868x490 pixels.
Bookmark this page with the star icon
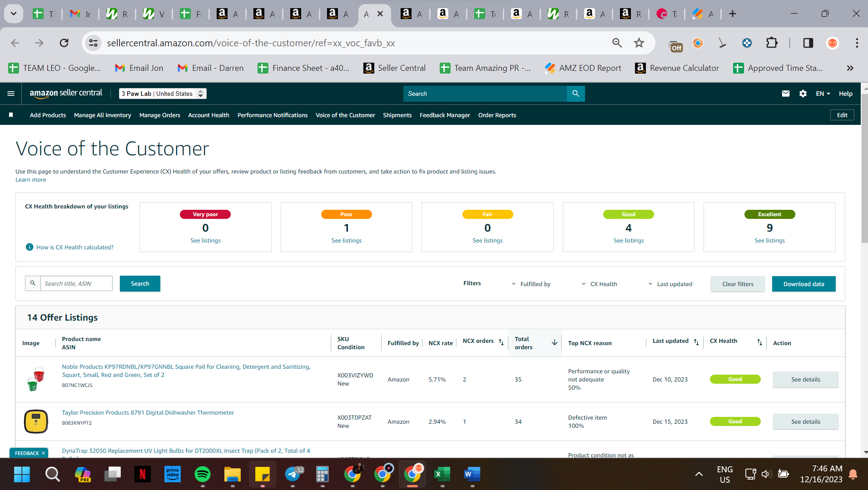[639, 43]
